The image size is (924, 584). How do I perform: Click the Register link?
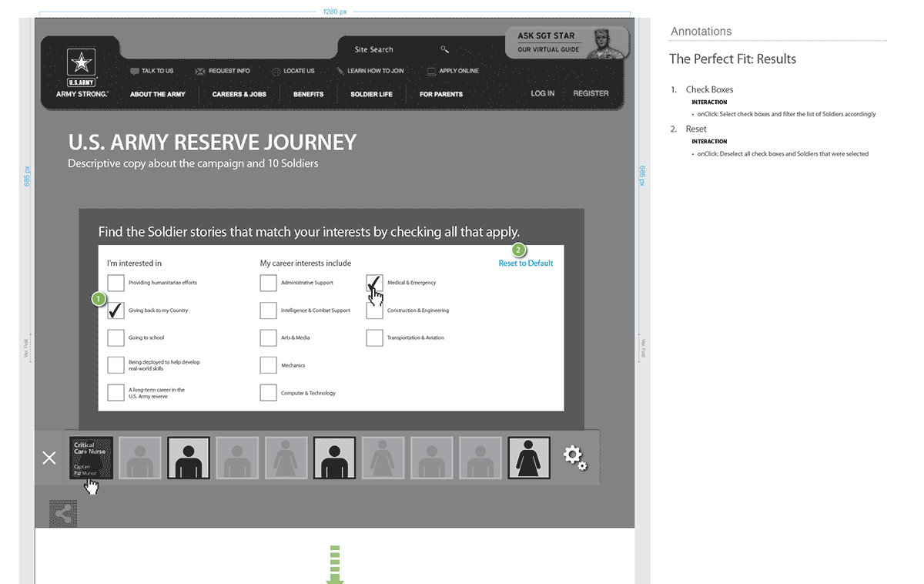click(591, 93)
